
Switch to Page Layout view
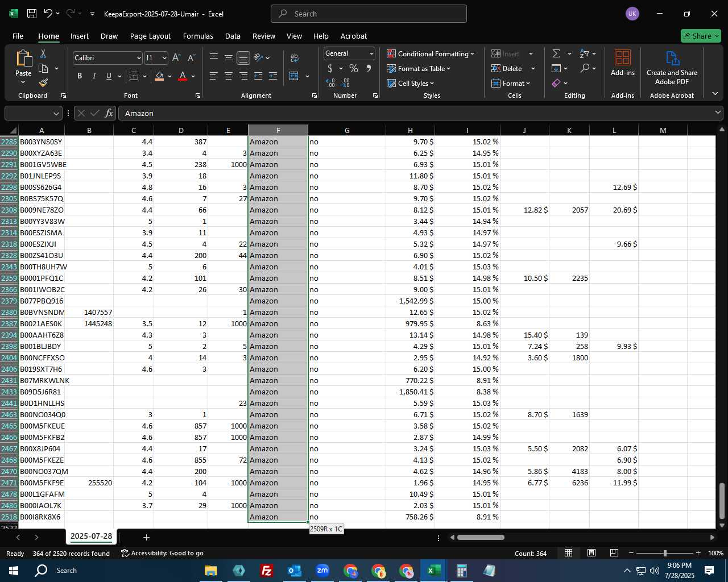tap(591, 553)
